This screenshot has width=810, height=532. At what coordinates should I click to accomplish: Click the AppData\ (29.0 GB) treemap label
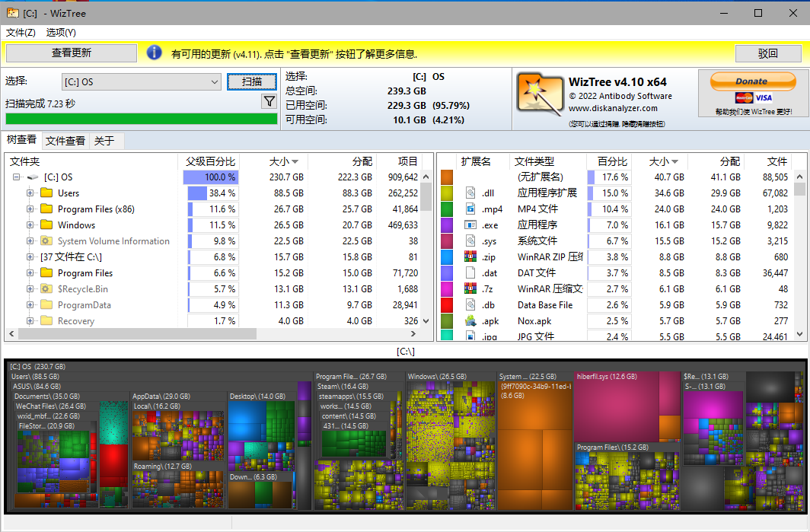(x=161, y=397)
